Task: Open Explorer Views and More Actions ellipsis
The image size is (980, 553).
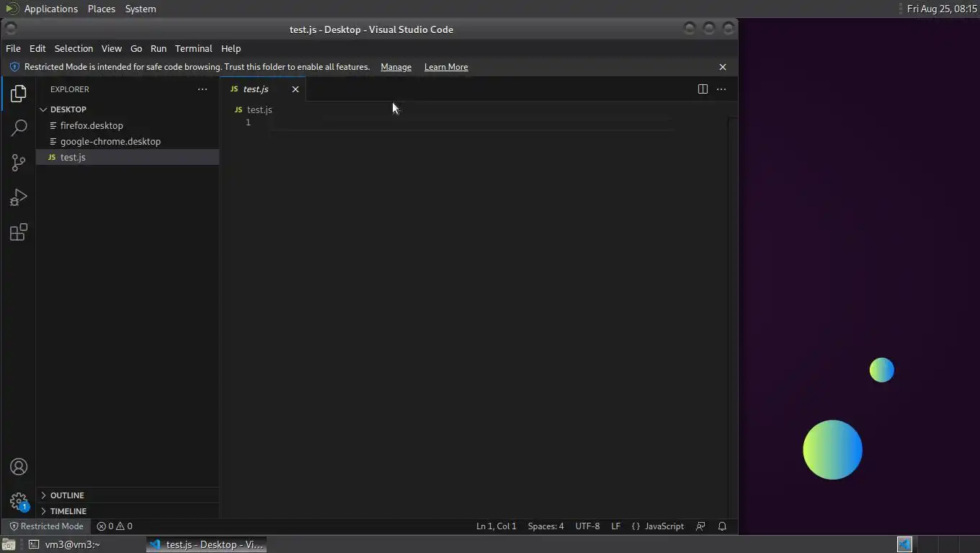Action: point(202,89)
